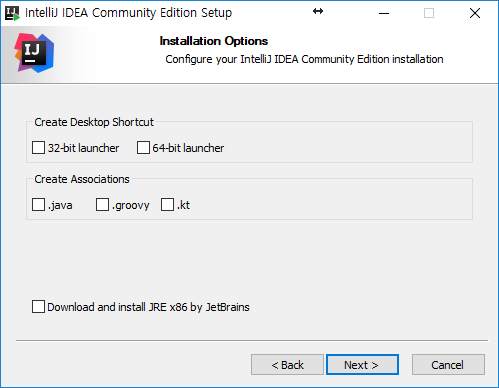Viewport: 499px width, 388px height.
Task: Associate .java files with IntelliJ IDEA
Action: coord(38,205)
